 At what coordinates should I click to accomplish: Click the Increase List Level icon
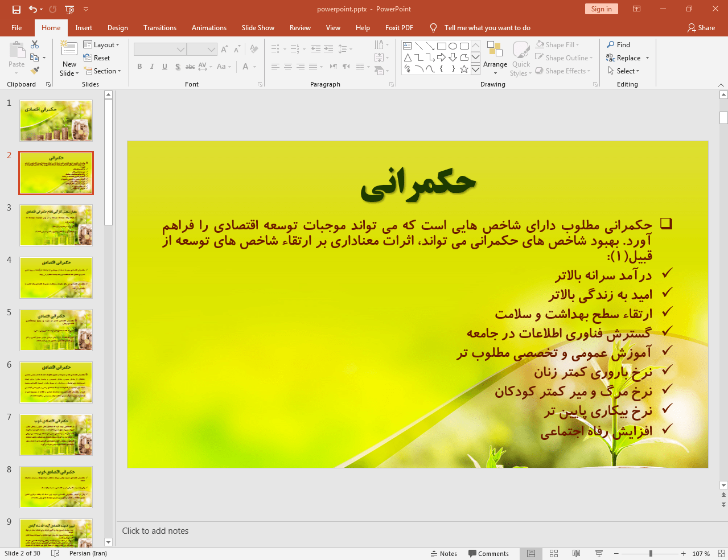328,49
